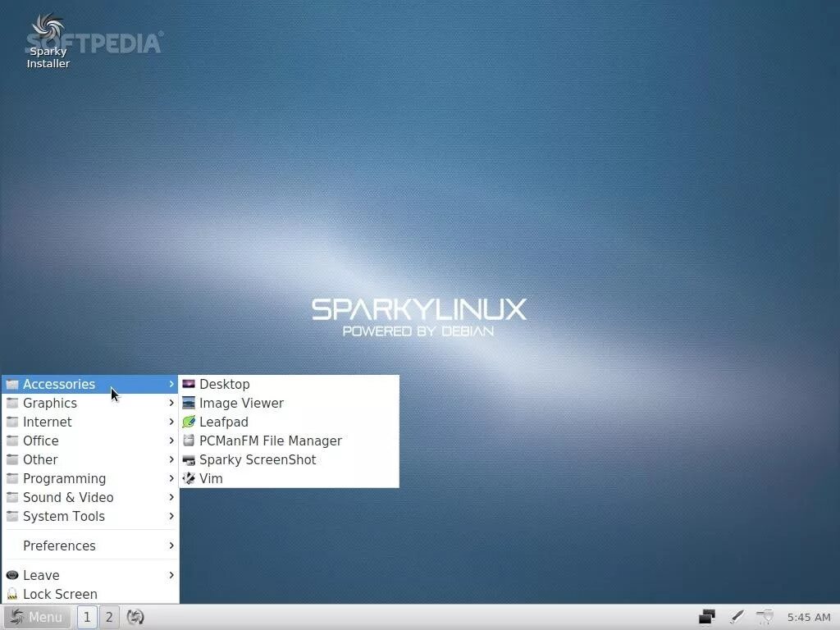Click the Other folder icon
Screen dimensions: 840x630
(x=12, y=459)
